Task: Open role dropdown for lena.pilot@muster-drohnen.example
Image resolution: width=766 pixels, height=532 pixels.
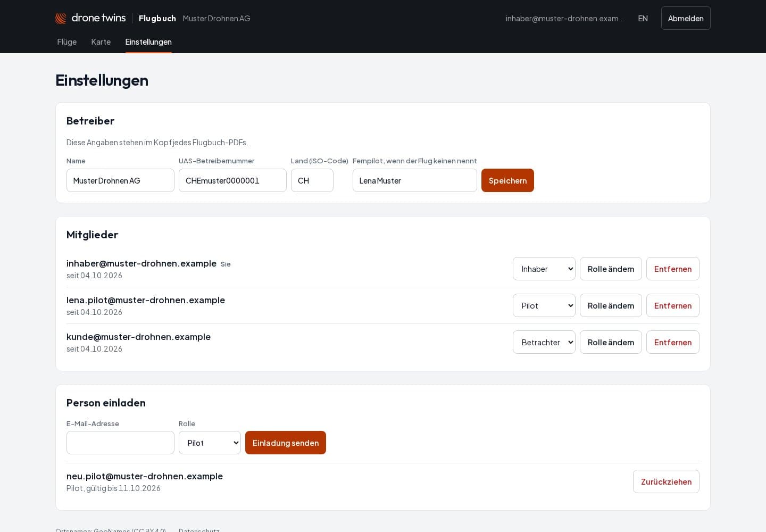Action: coord(544,305)
